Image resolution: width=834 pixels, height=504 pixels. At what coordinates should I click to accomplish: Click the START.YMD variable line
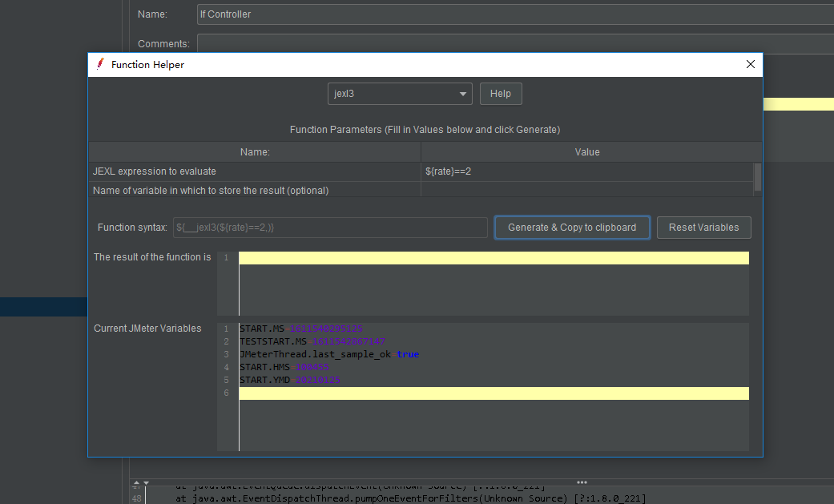click(x=290, y=380)
